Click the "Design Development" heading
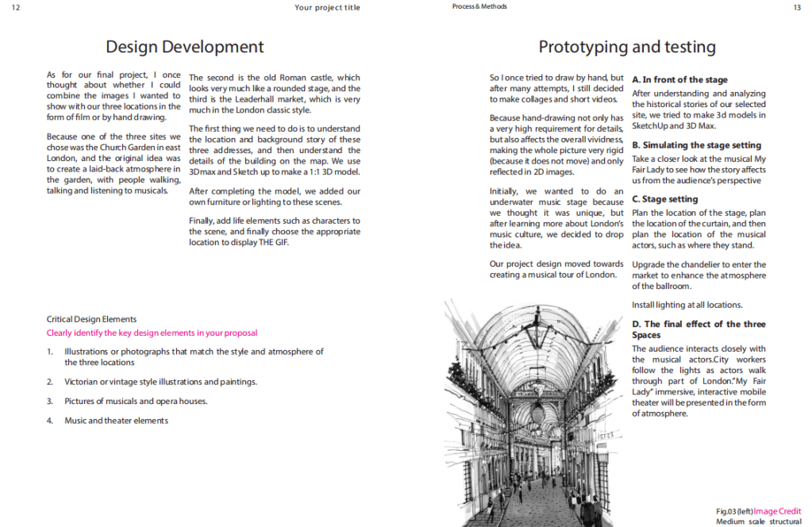Image resolution: width=812 pixels, height=527 pixels. [x=184, y=47]
